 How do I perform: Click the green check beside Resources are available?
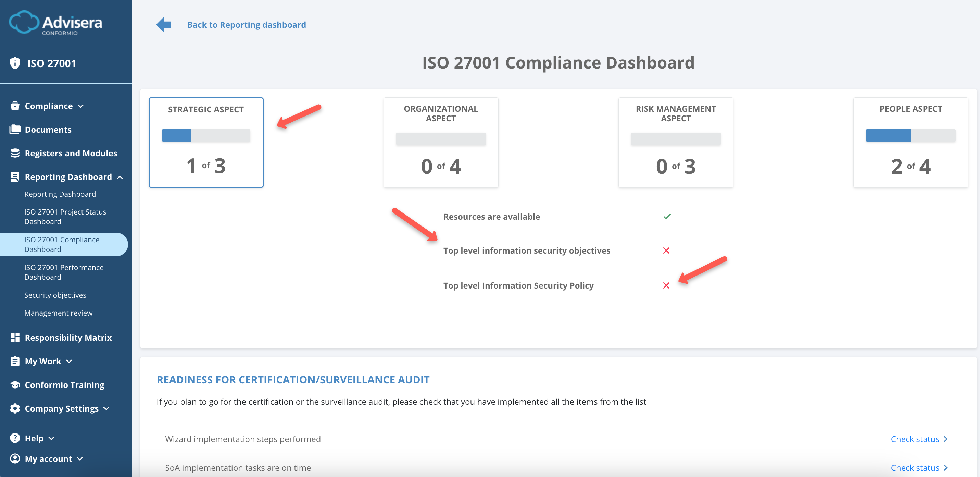pyautogui.click(x=667, y=216)
